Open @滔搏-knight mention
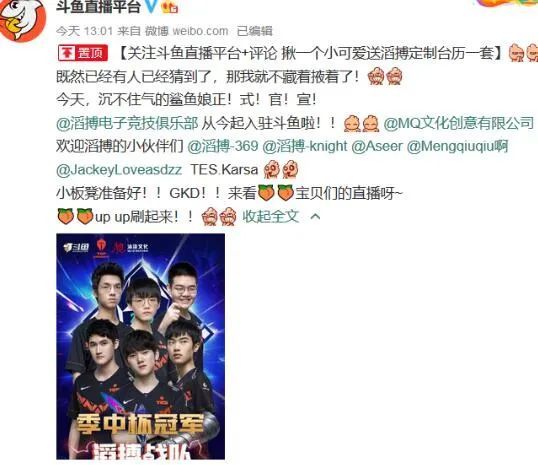This screenshot has width=538, height=465. 305,147
